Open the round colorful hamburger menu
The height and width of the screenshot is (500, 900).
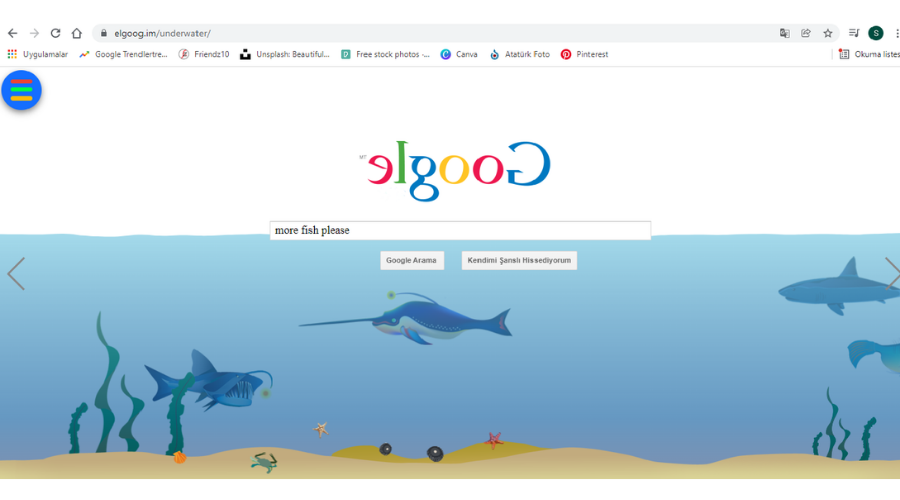pyautogui.click(x=21, y=90)
